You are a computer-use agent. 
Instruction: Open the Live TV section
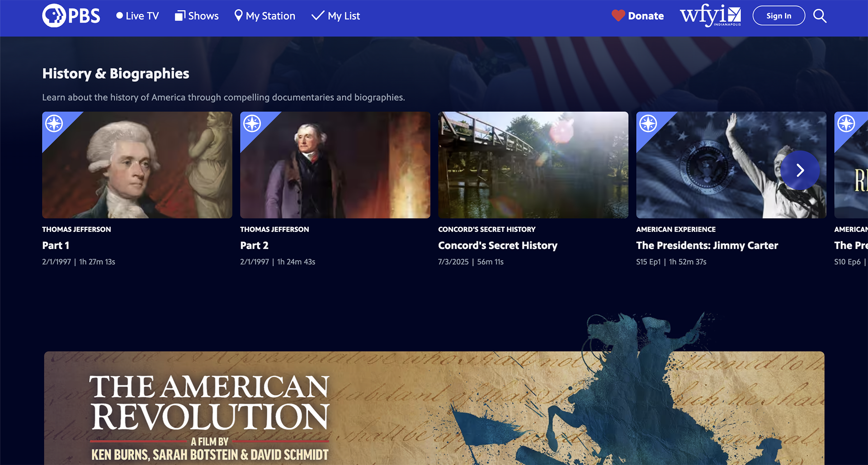(x=137, y=15)
